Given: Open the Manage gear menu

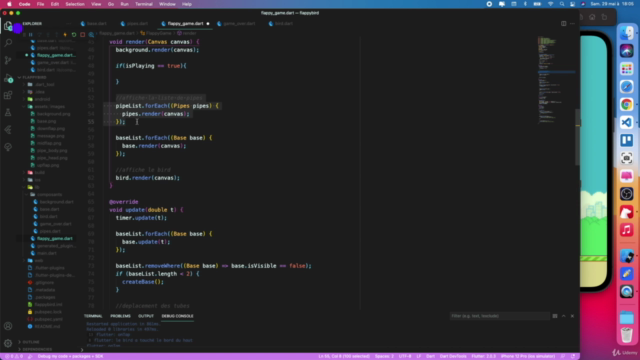Looking at the screenshot, I should (8, 343).
